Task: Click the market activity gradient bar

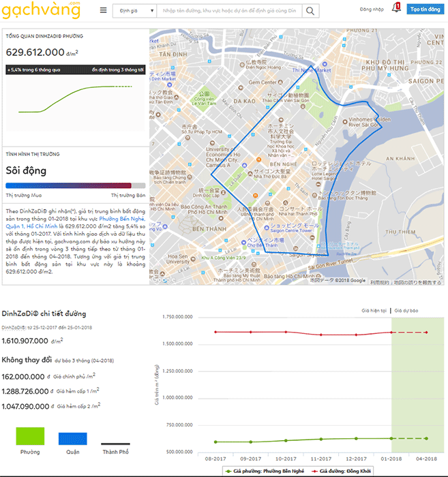Action: tap(76, 185)
